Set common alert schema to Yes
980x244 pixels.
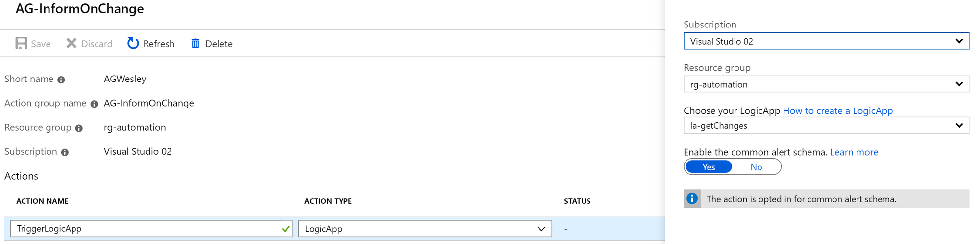tap(709, 167)
